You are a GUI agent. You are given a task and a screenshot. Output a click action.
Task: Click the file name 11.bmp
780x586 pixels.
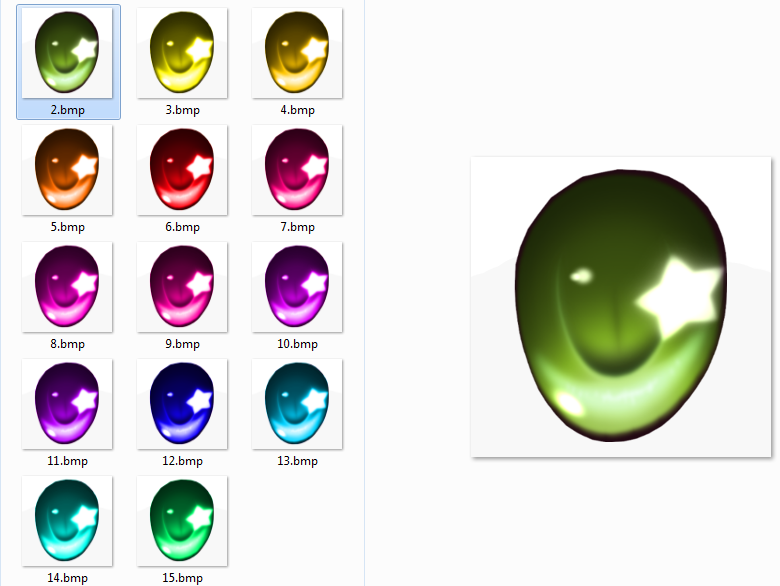coord(68,461)
